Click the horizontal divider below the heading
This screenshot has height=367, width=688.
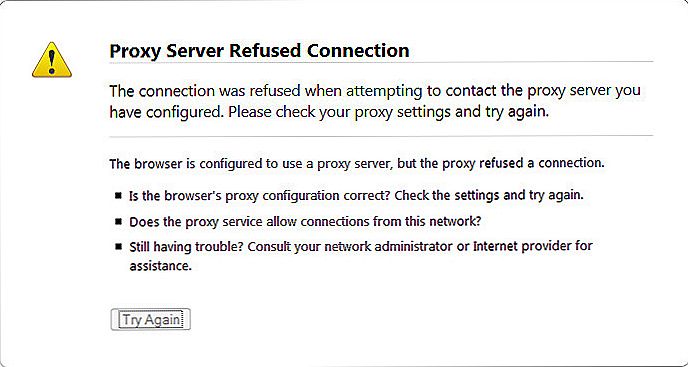tap(381, 61)
